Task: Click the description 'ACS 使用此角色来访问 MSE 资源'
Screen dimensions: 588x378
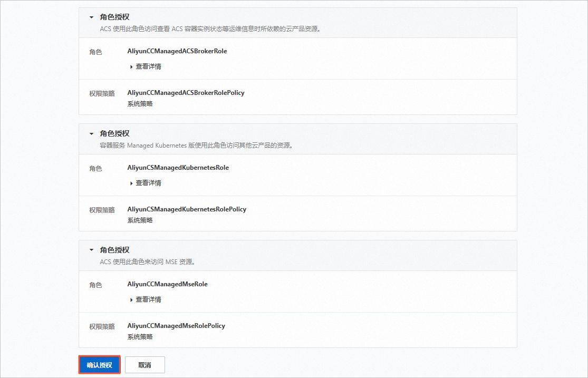Action: pos(147,261)
